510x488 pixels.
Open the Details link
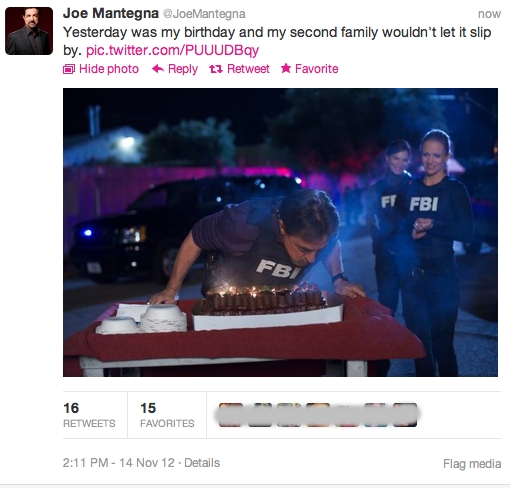point(202,463)
